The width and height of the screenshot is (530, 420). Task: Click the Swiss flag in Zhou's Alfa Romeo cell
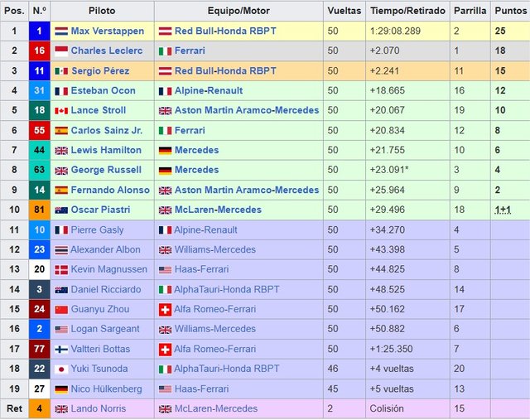(165, 310)
